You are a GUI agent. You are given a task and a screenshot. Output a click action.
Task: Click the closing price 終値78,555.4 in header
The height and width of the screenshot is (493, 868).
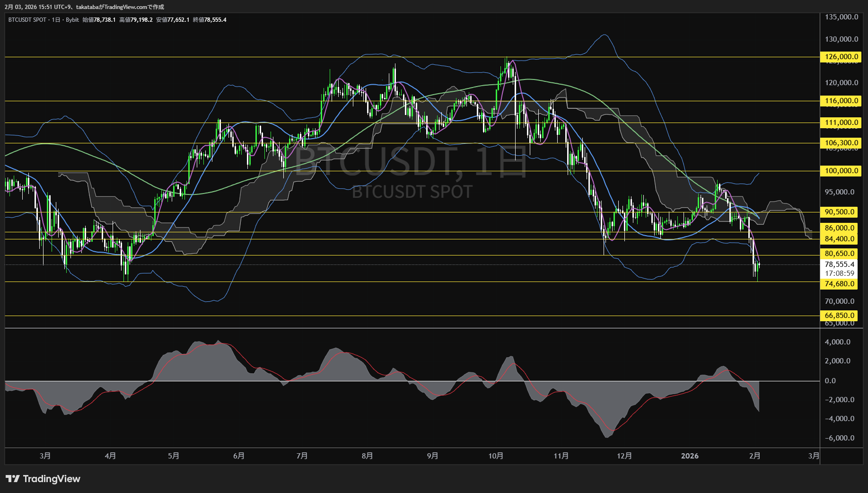pyautogui.click(x=210, y=20)
